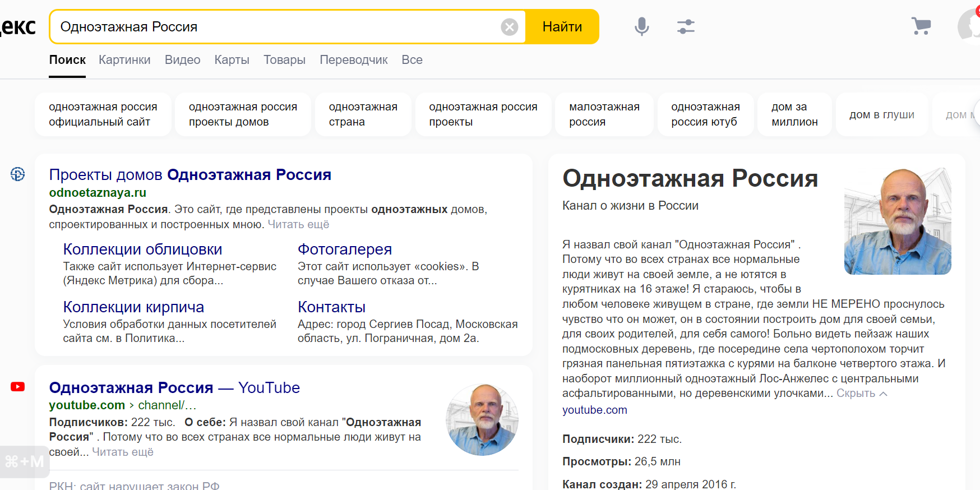
Task: Open search settings sliders icon
Action: [x=685, y=26]
